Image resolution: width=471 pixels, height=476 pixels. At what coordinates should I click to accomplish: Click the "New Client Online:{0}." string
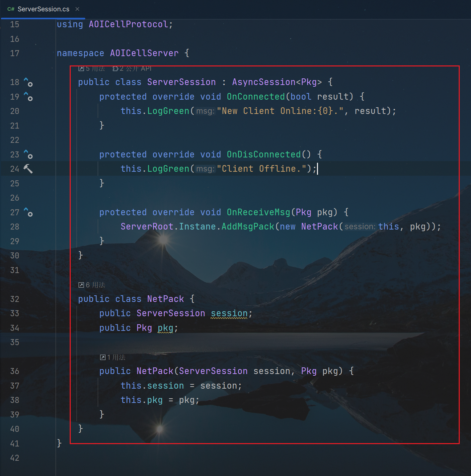[x=280, y=111]
